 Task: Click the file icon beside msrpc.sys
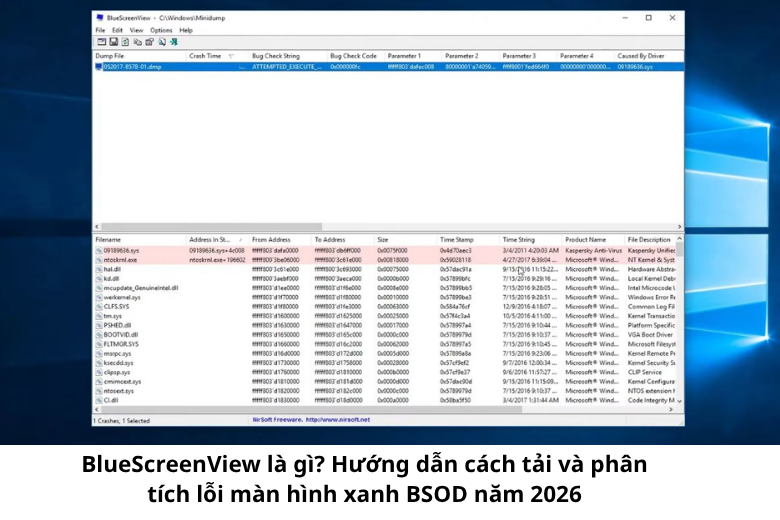tap(99, 354)
